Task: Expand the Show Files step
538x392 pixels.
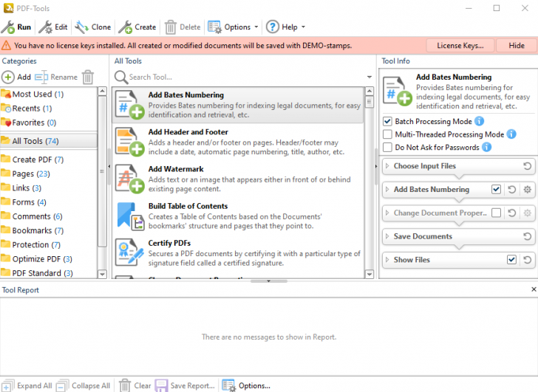Action: point(387,260)
